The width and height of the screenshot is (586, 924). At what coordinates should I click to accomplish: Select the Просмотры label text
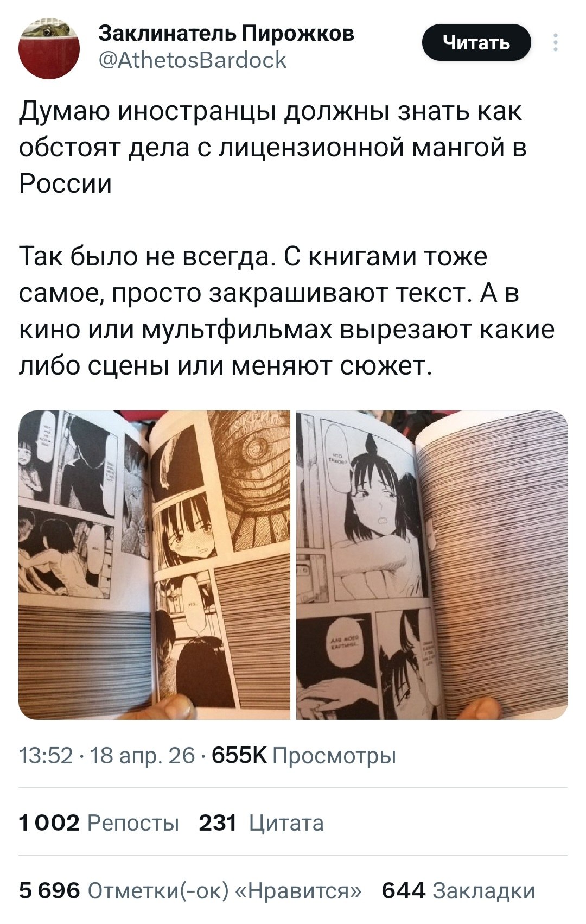pos(334,756)
